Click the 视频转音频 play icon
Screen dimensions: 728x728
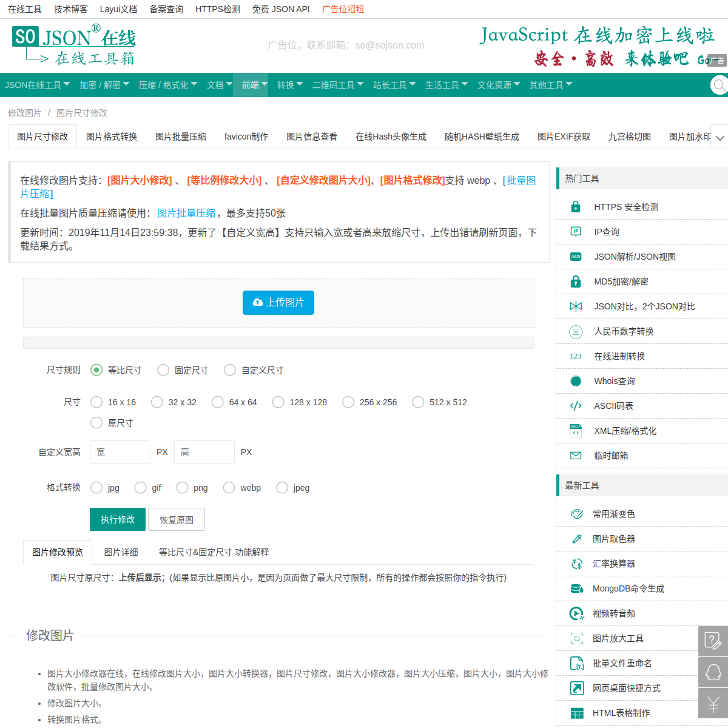click(577, 613)
